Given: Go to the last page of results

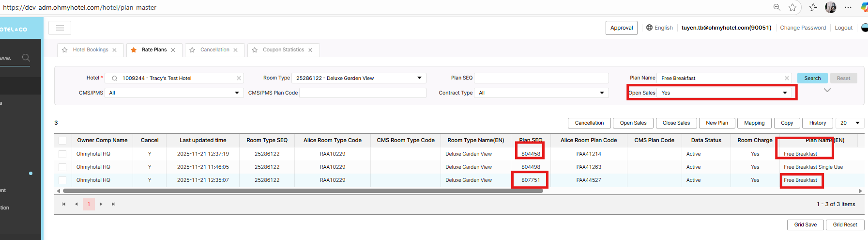Looking at the screenshot, I should [113, 204].
